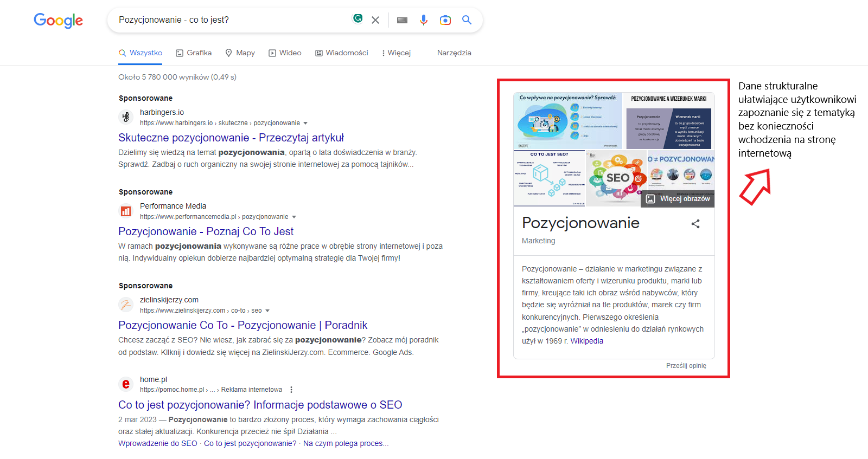The height and width of the screenshot is (459, 868).
Task: Click 'Około 5 780 000 wyników' result stats
Action: 177,77
